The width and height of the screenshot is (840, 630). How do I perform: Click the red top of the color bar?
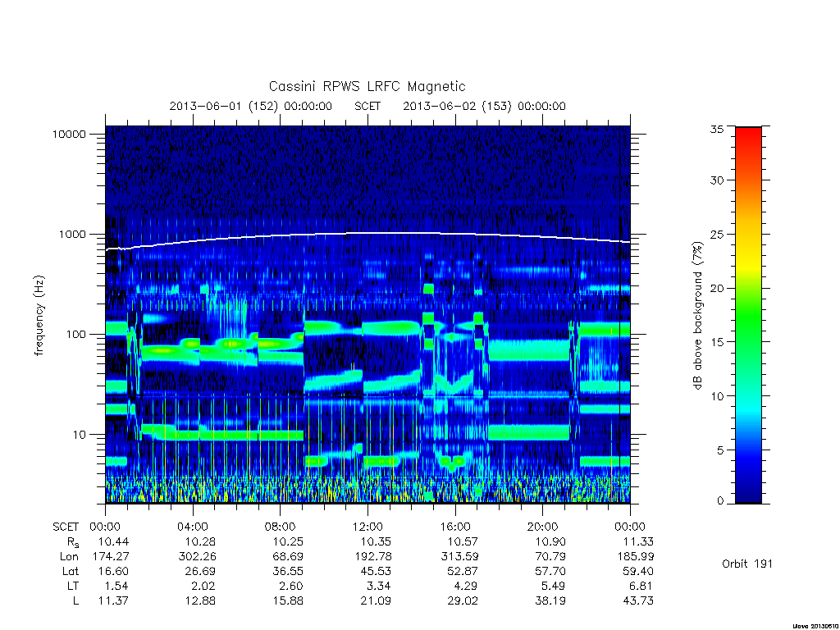pos(748,134)
